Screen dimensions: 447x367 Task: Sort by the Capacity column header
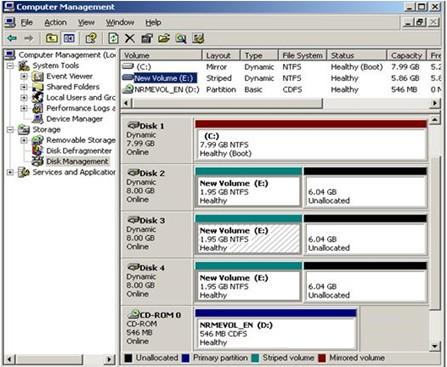pos(407,56)
